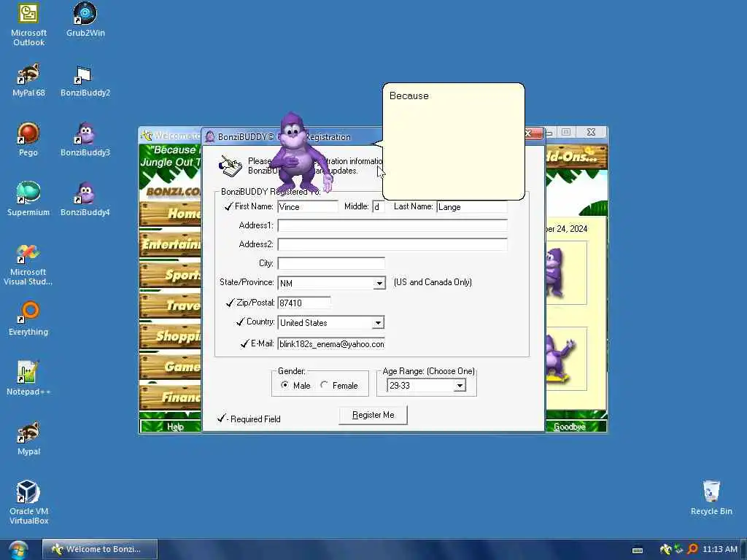
Task: Click the Windows Start orb
Action: [x=18, y=550]
